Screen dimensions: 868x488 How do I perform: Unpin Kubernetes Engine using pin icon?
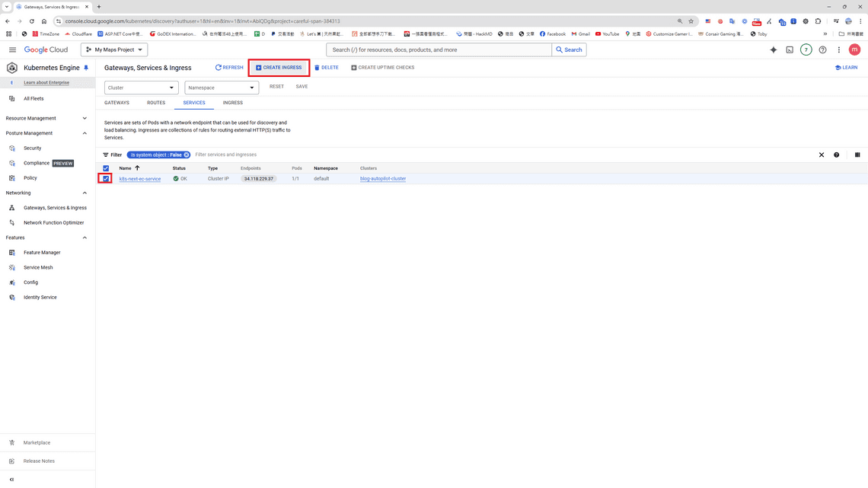click(86, 68)
